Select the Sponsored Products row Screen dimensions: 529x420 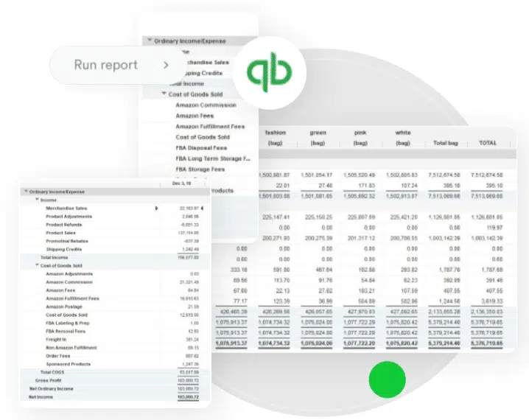[x=115, y=364]
